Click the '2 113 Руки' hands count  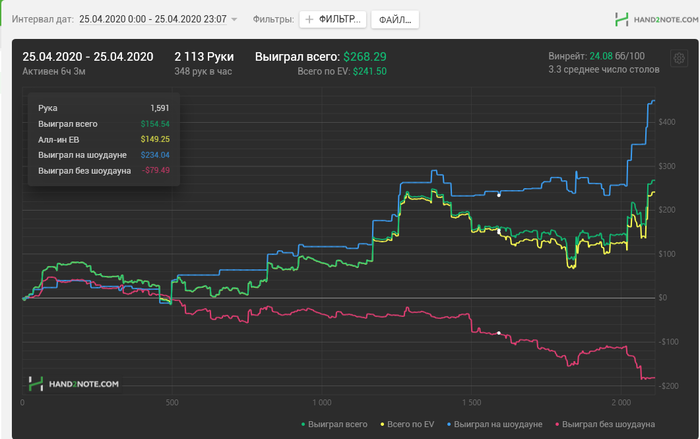(204, 57)
